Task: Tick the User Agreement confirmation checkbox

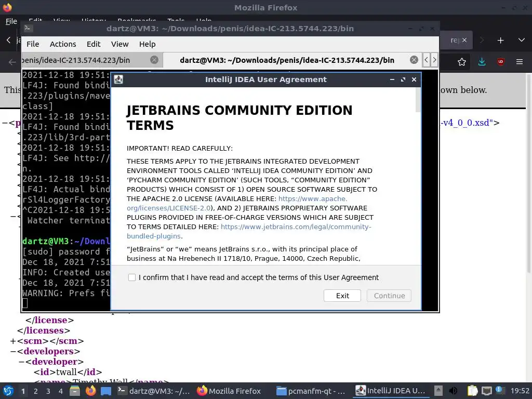Action: (132, 277)
